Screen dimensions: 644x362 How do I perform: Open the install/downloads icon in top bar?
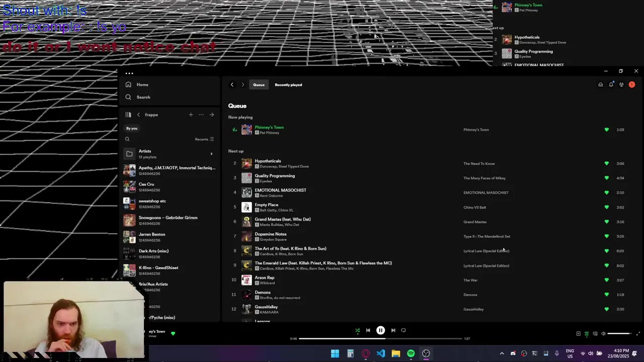600,84
